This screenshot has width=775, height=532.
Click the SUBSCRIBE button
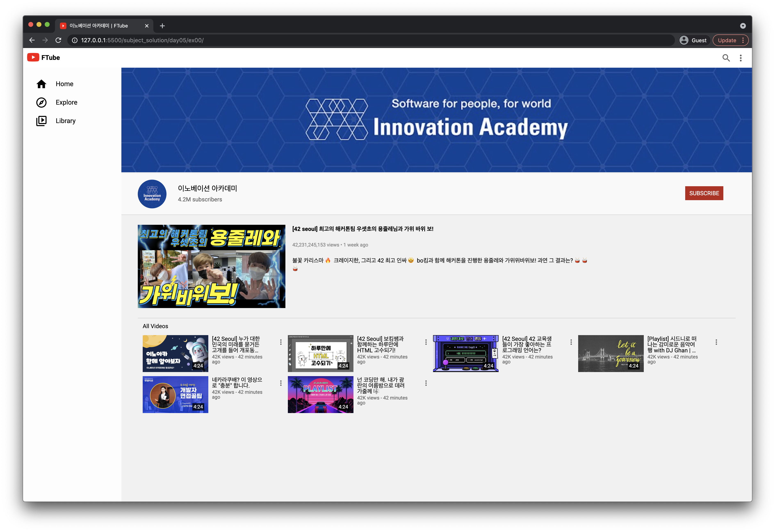704,193
